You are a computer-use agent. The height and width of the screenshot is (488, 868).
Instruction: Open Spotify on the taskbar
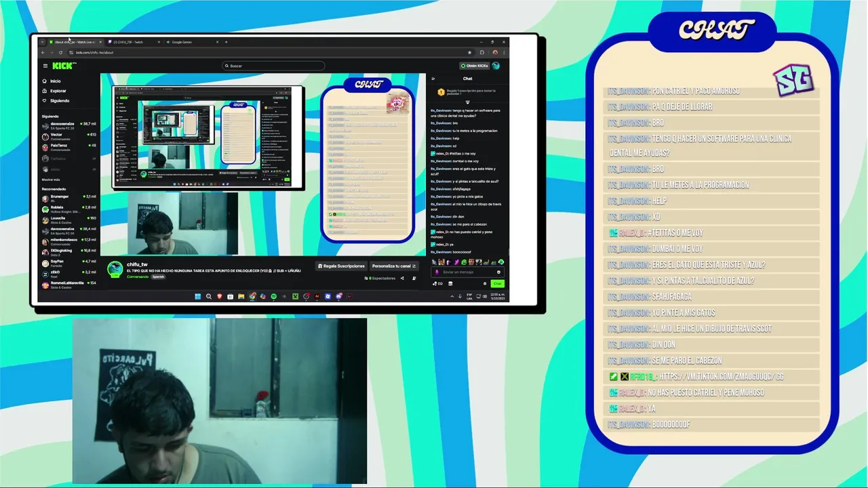[274, 296]
